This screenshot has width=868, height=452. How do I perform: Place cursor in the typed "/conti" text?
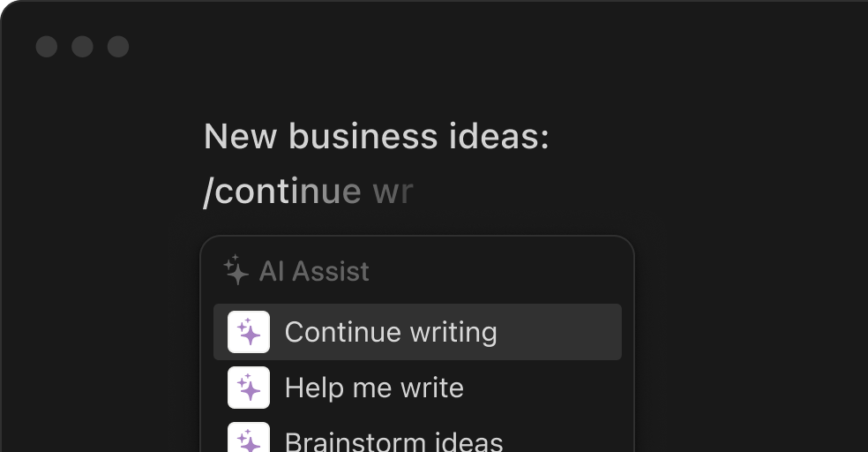pos(251,191)
